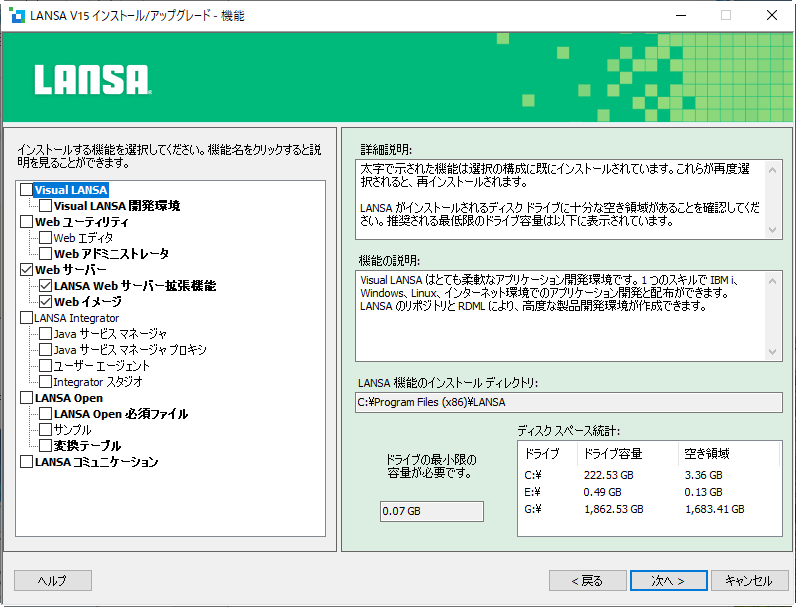
Task: Click the LANSA logo in banner
Action: pos(93,79)
